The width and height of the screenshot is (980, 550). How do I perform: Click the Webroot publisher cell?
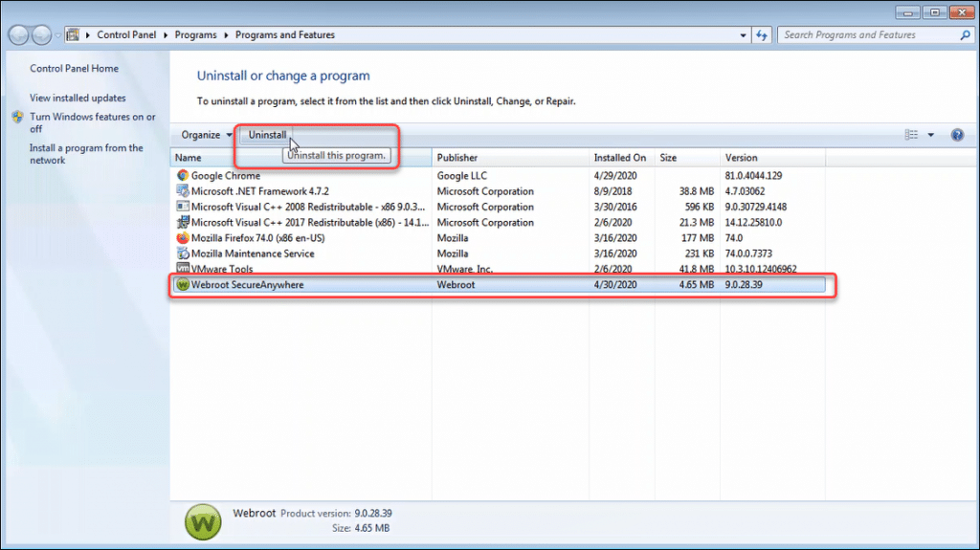[456, 284]
